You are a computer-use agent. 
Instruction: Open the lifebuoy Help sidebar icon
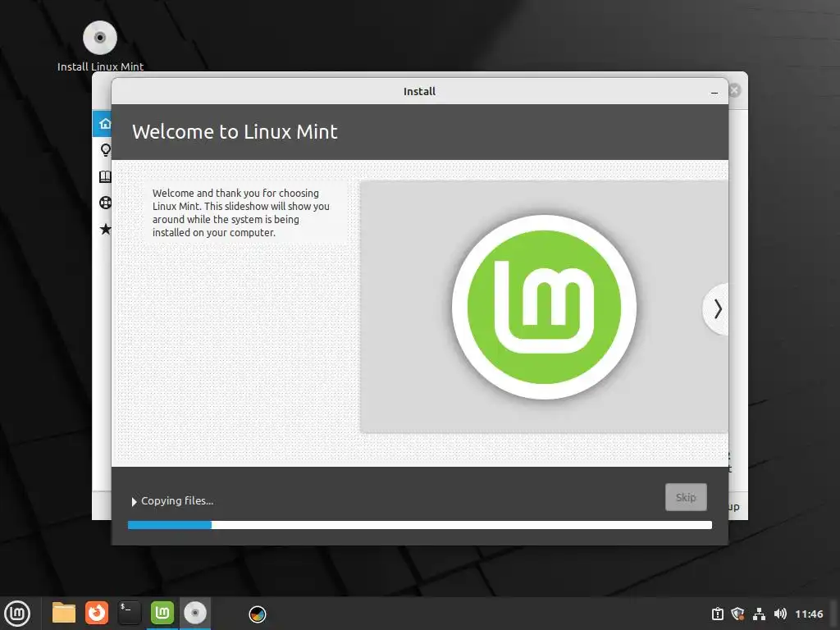pos(105,203)
